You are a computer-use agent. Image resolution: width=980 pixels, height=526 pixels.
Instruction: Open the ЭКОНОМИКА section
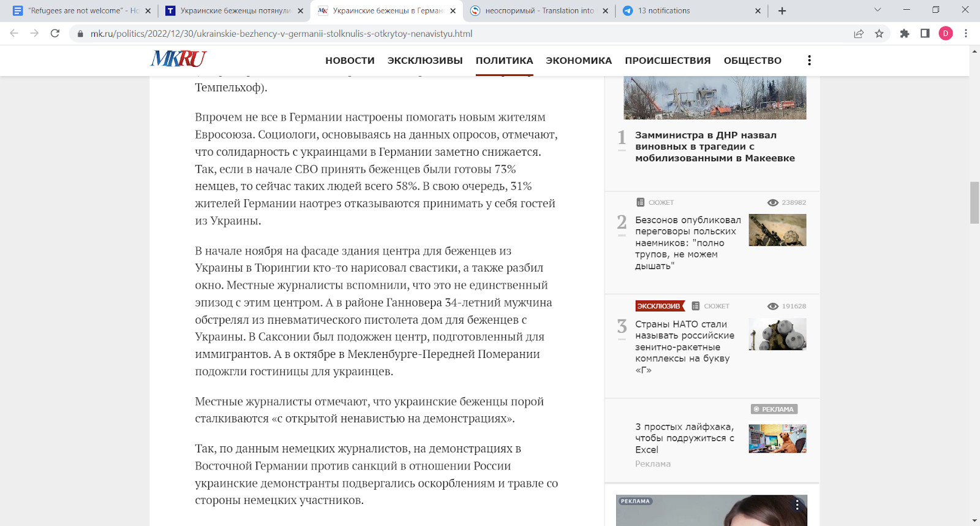tap(579, 60)
